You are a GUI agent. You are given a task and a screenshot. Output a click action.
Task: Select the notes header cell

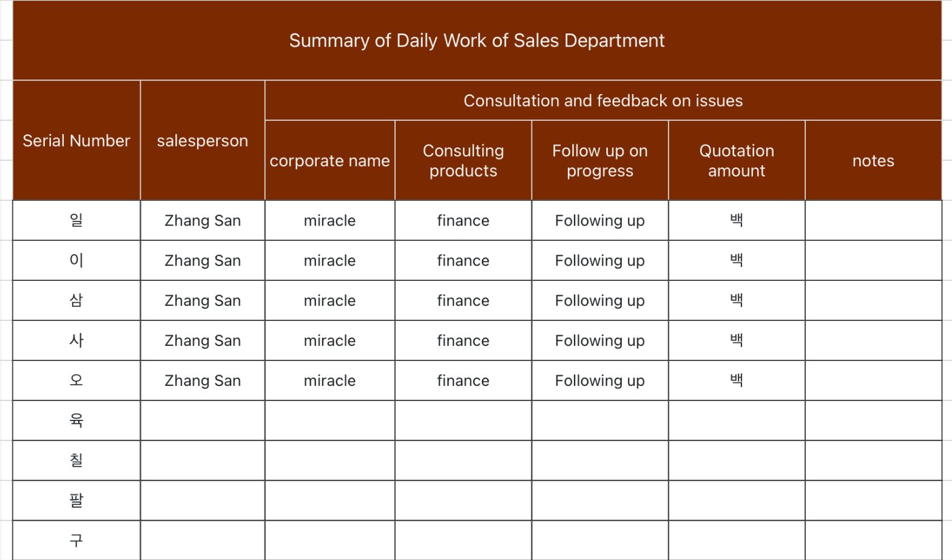tap(873, 161)
